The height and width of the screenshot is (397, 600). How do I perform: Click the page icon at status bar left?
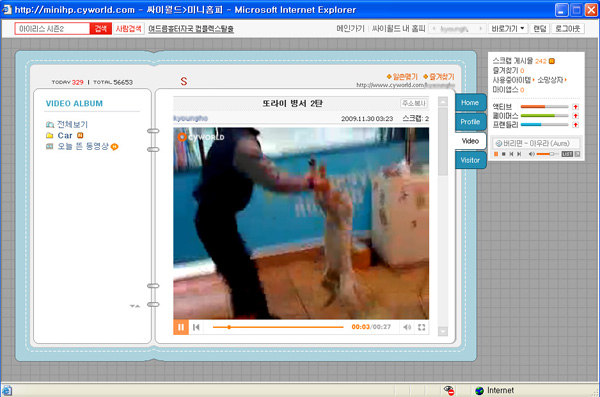pyautogui.click(x=7, y=391)
